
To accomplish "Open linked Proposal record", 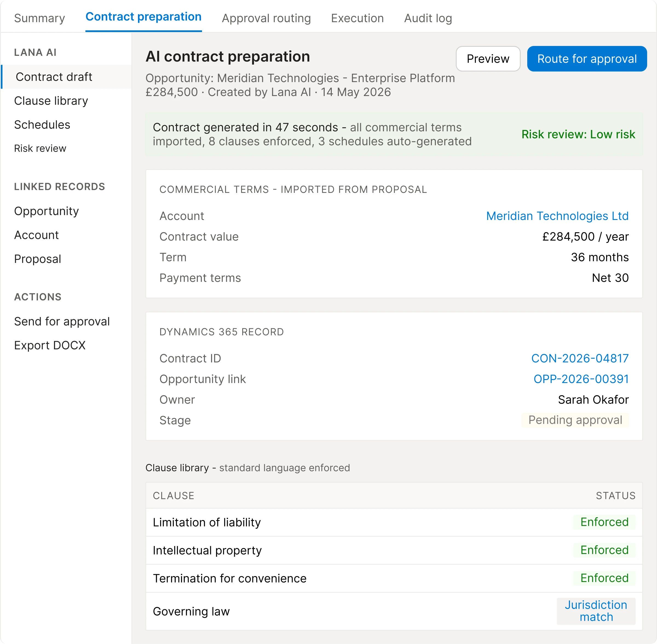I will click(x=38, y=259).
